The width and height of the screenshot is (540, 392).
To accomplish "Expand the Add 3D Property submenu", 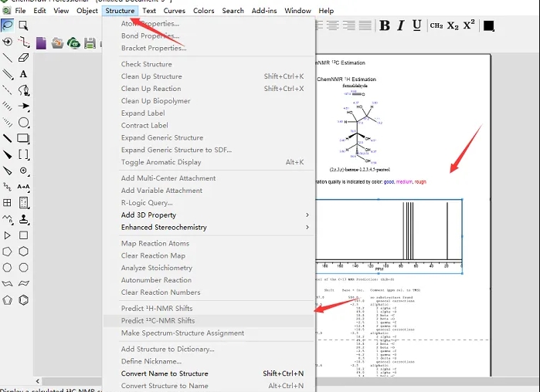I will click(x=209, y=215).
